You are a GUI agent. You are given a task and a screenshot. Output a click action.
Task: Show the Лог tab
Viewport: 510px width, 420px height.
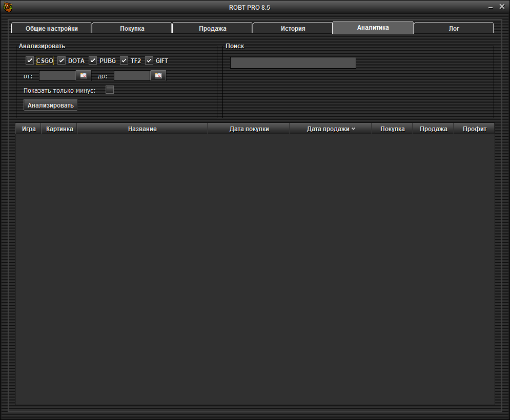pyautogui.click(x=454, y=29)
